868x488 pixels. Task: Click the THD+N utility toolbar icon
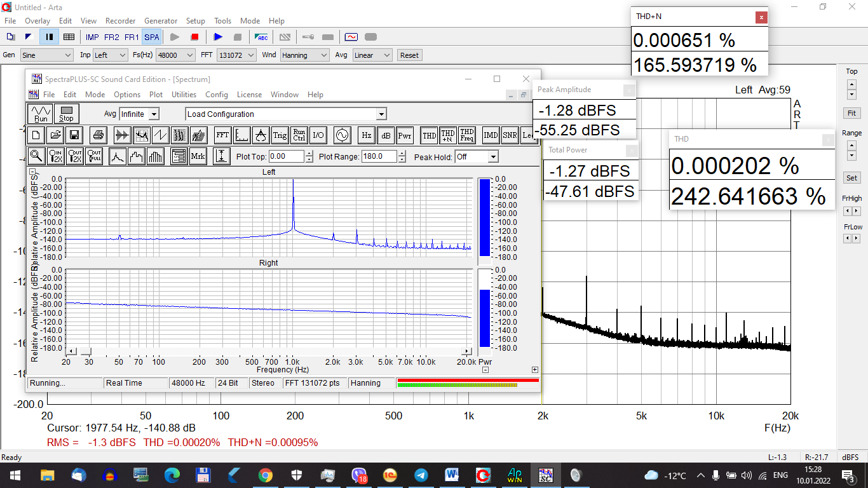[448, 135]
